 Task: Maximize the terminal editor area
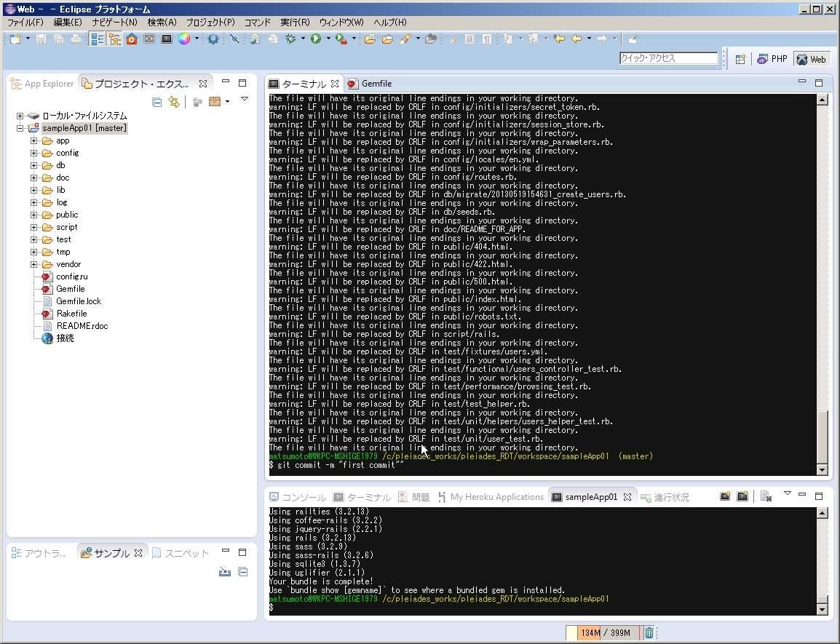pyautogui.click(x=819, y=82)
